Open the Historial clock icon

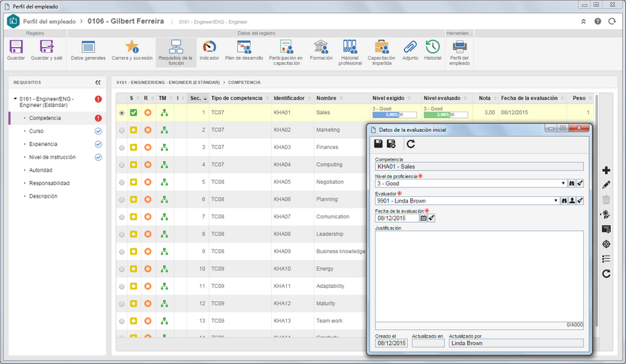coord(433,46)
